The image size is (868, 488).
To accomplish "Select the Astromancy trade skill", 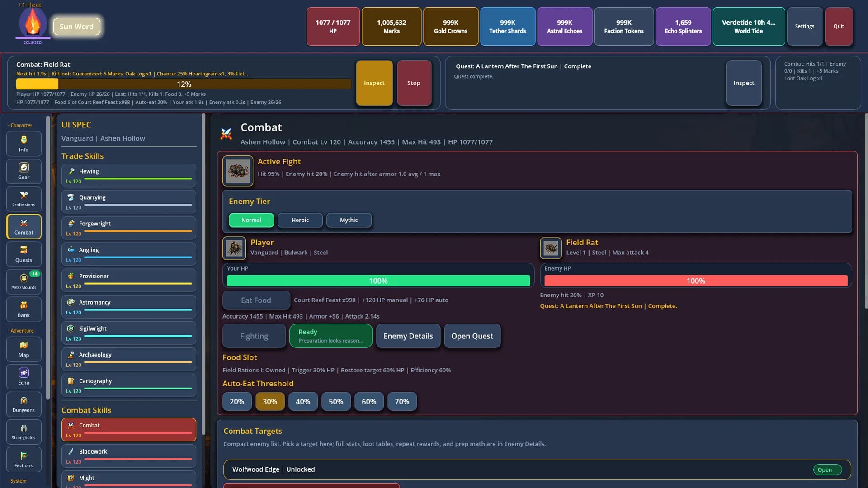I will pyautogui.click(x=129, y=306).
